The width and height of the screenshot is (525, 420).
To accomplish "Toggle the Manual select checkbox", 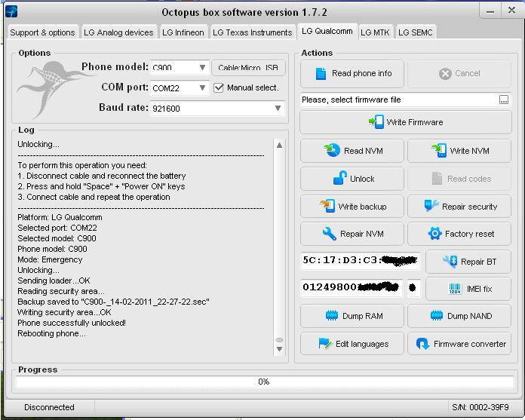I will 218,87.
